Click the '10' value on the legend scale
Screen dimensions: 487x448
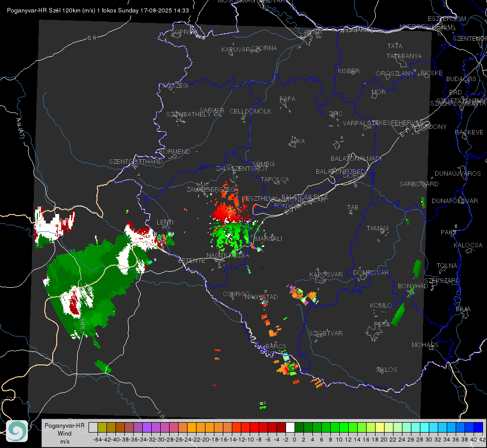339,440
